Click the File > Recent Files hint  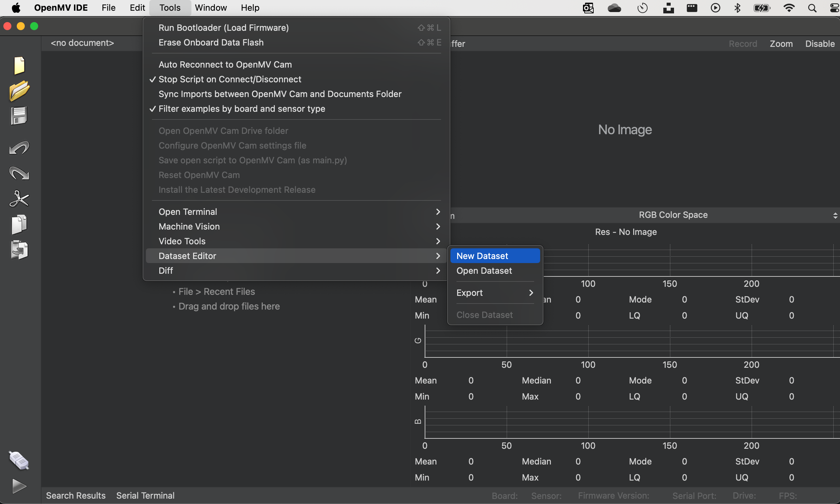(x=217, y=292)
